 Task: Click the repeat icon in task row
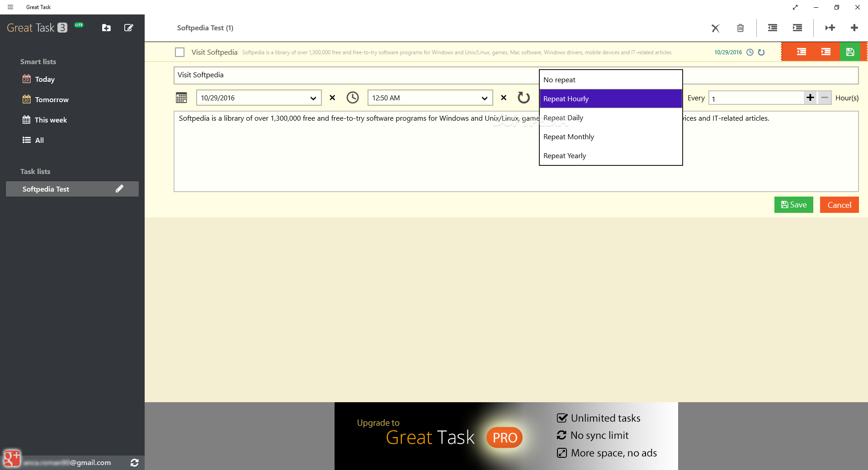pyautogui.click(x=761, y=52)
